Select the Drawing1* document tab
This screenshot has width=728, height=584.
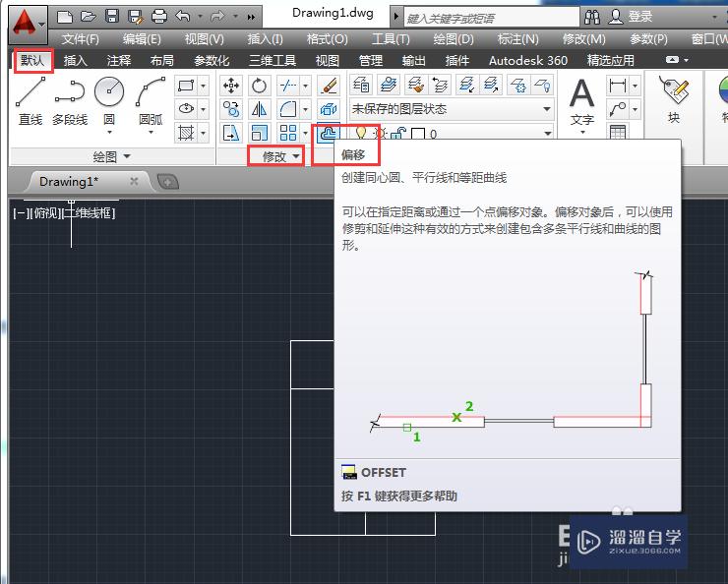87,181
